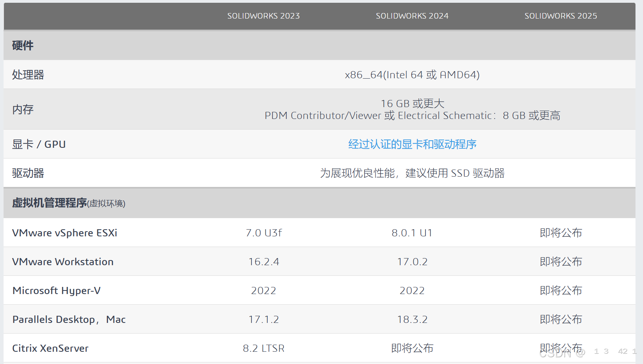Click 即将公布 in the VMware Workstation row
This screenshot has height=364, width=643.
(561, 262)
